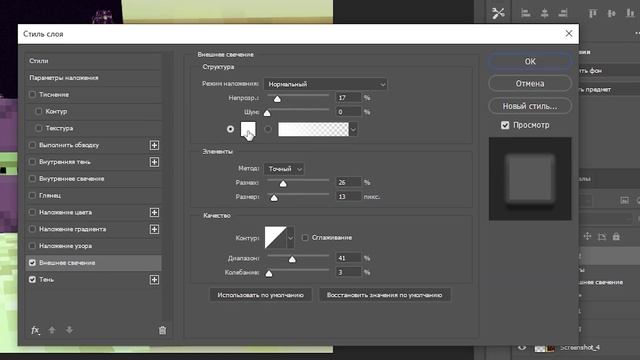
Task: Enable the Выполнить обводку checkbox
Action: pos(32,145)
